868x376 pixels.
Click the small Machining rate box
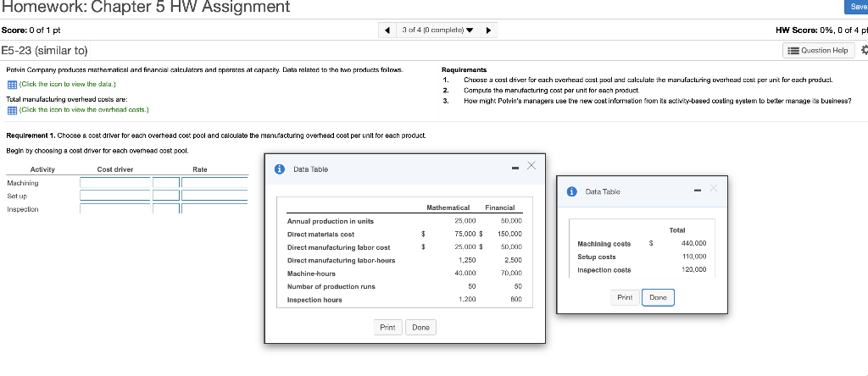pos(166,182)
